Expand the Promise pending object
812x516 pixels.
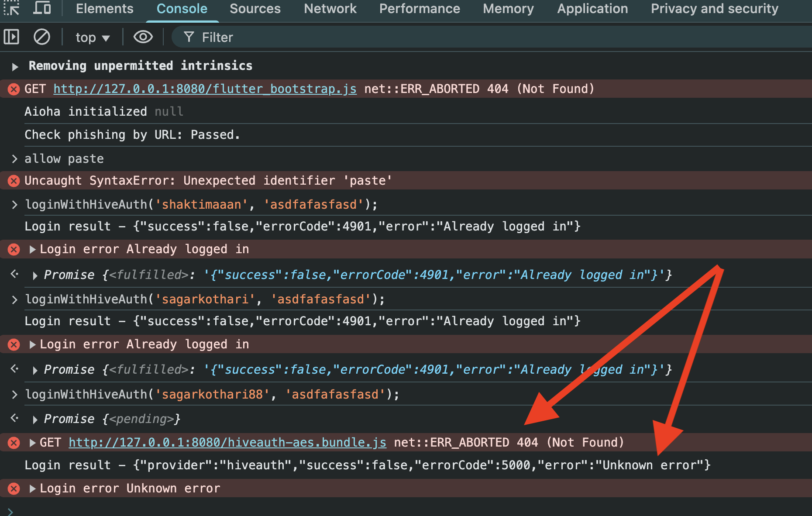[35, 420]
